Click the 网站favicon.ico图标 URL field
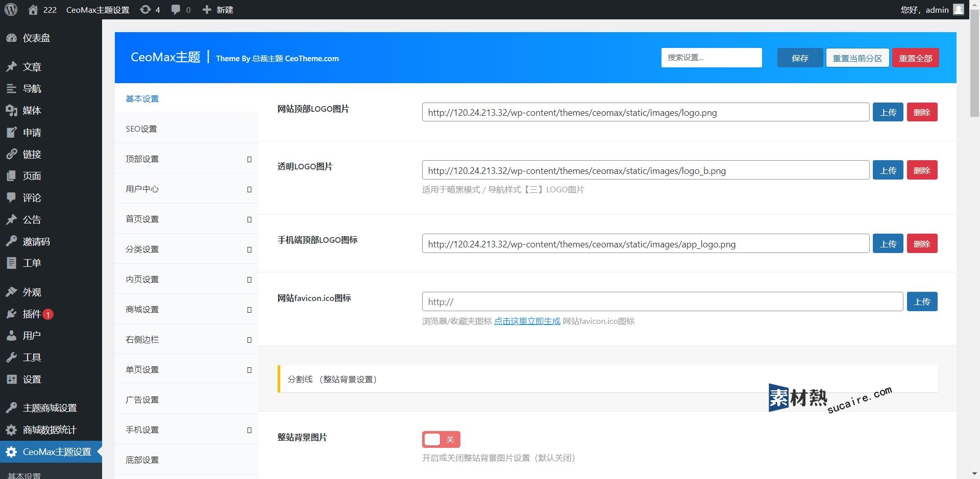Screen dimensions: 980x479 point(663,301)
